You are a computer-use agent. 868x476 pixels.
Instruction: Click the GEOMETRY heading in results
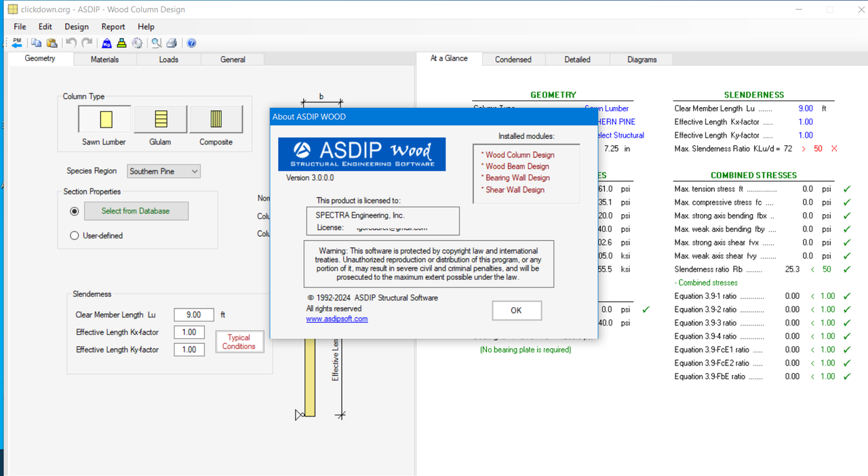click(x=553, y=95)
